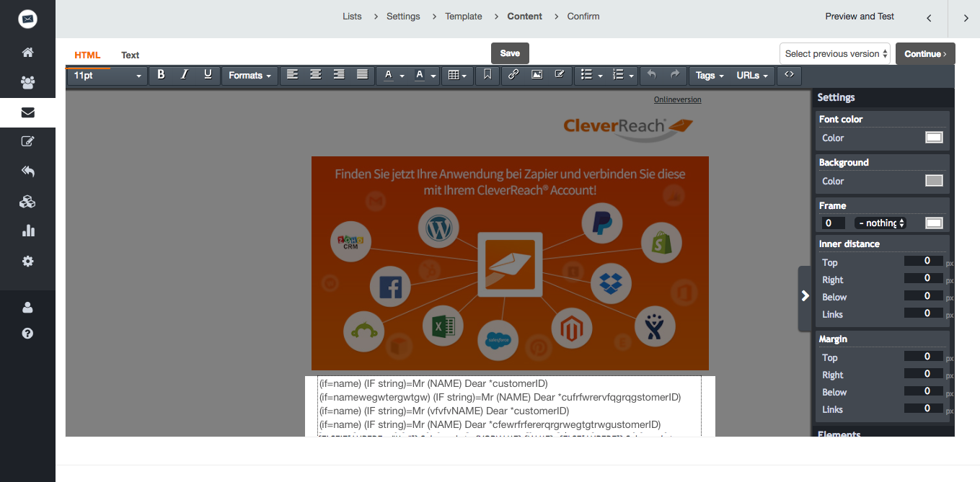The width and height of the screenshot is (980, 482).
Task: Go to the Confirm step
Action: tap(583, 17)
